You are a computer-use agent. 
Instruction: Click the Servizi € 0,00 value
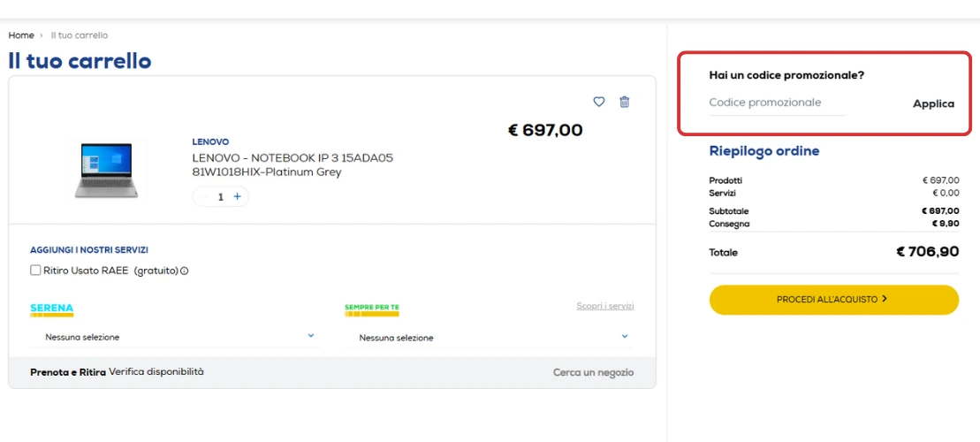pos(946,194)
